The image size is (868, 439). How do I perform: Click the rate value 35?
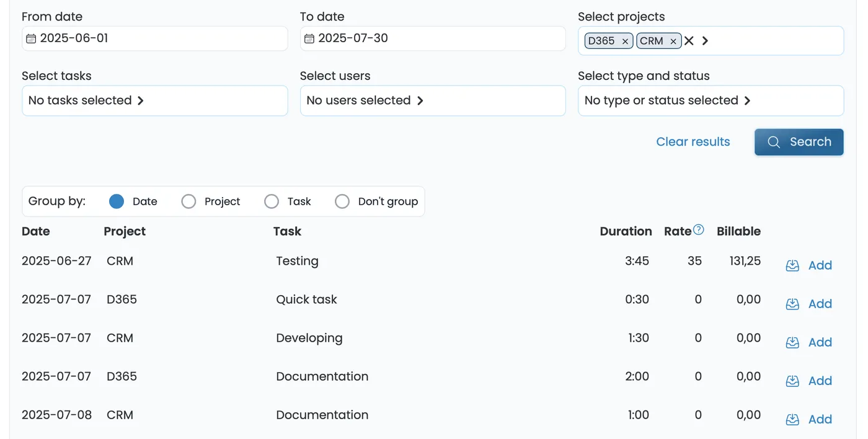click(x=695, y=261)
